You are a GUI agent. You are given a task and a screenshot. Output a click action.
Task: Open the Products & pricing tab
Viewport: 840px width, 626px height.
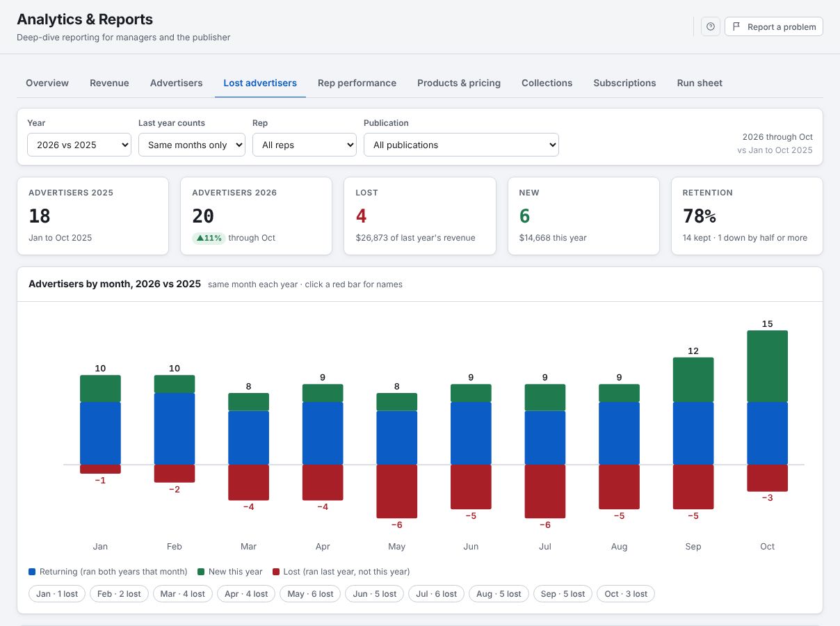pyautogui.click(x=459, y=83)
